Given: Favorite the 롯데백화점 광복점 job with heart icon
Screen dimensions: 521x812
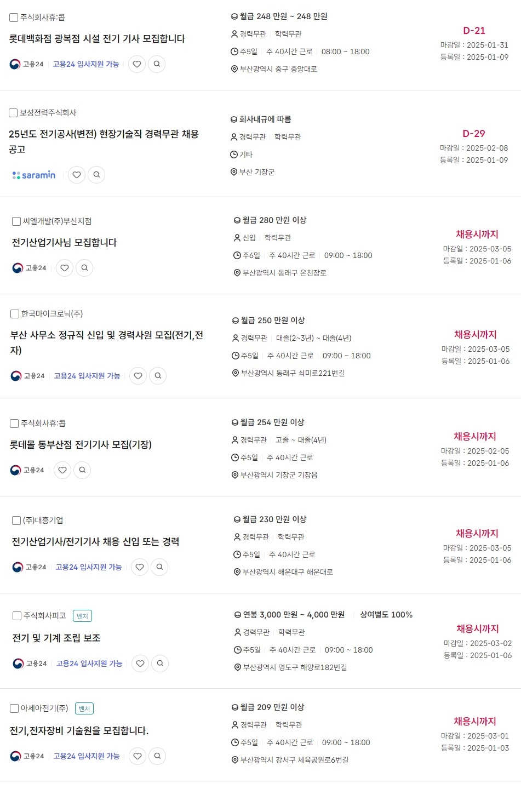Looking at the screenshot, I should [137, 64].
